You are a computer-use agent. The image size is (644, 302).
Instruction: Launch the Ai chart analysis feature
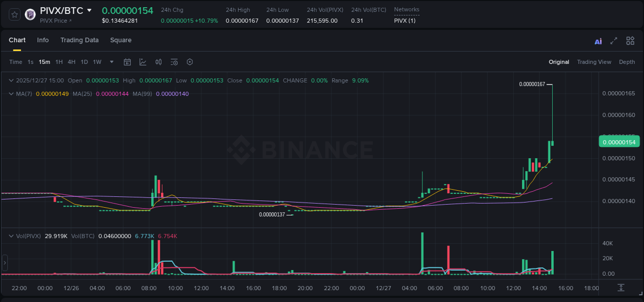pyautogui.click(x=598, y=41)
